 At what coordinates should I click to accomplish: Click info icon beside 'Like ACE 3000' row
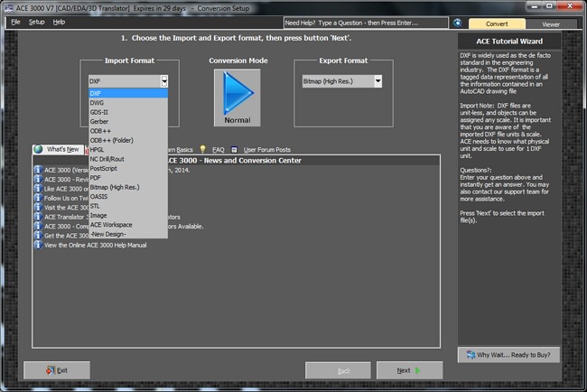click(38, 189)
